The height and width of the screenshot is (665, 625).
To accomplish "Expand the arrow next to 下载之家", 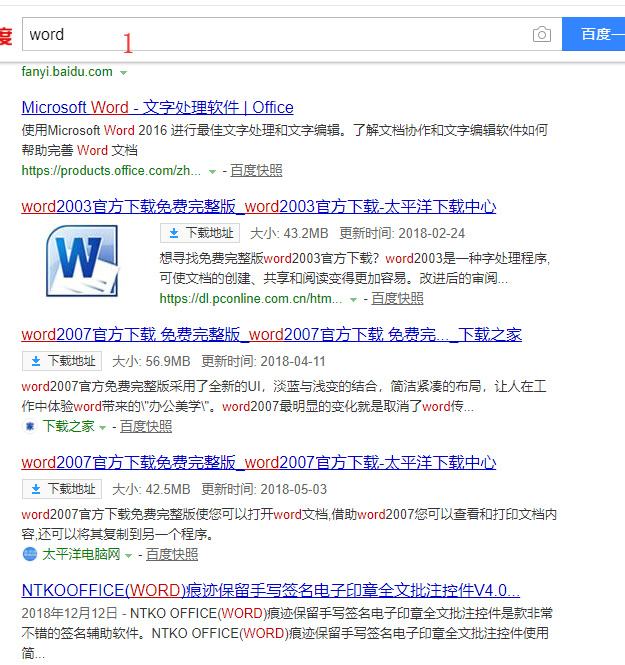I will tap(102, 427).
